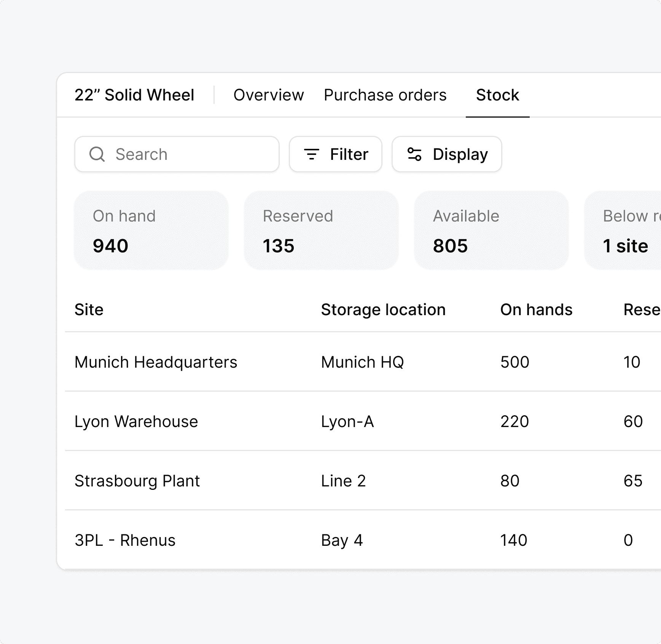Click the Site column header

[x=89, y=309]
